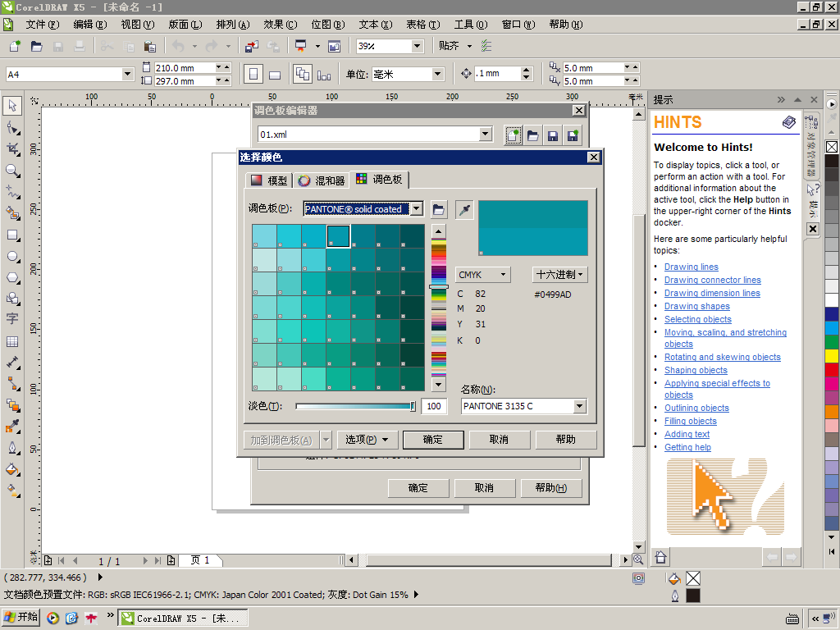Click the eyedropper icon in the Select Color dialog
Viewport: 840px width, 630px height.
click(x=464, y=209)
